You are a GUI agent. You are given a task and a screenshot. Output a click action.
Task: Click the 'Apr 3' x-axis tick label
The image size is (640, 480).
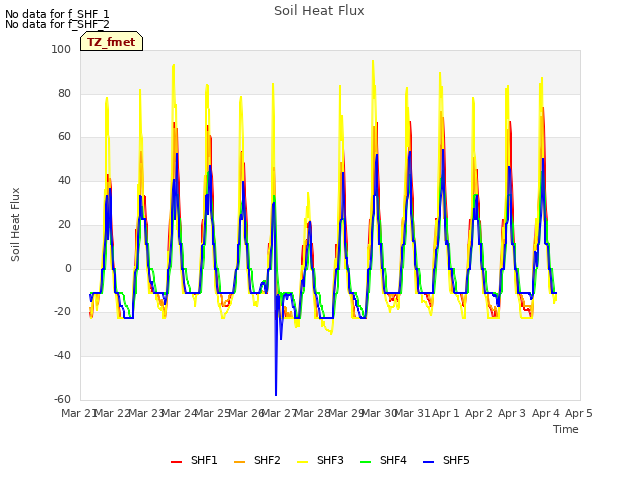pyautogui.click(x=512, y=413)
